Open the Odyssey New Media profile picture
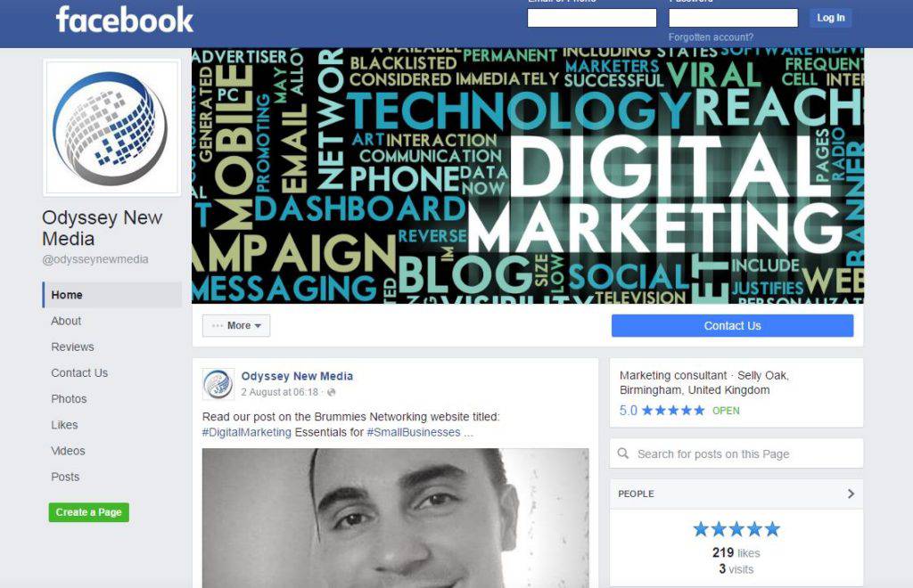 pyautogui.click(x=111, y=127)
